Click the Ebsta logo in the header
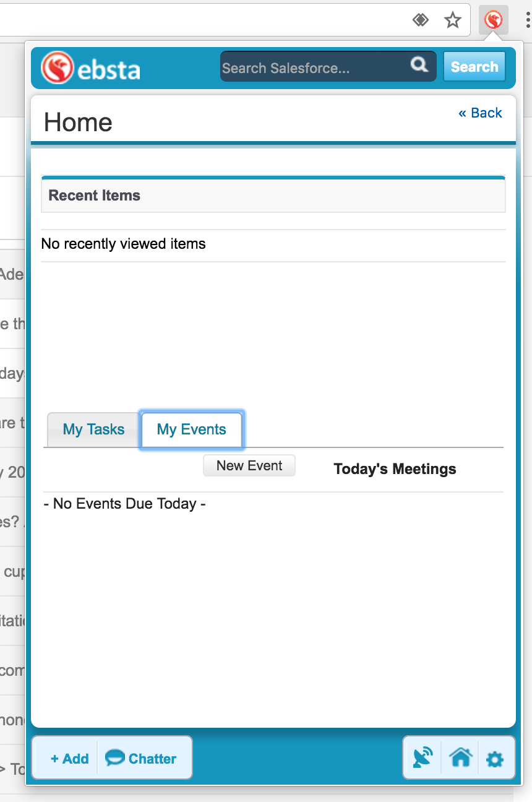The width and height of the screenshot is (532, 802). point(91,67)
